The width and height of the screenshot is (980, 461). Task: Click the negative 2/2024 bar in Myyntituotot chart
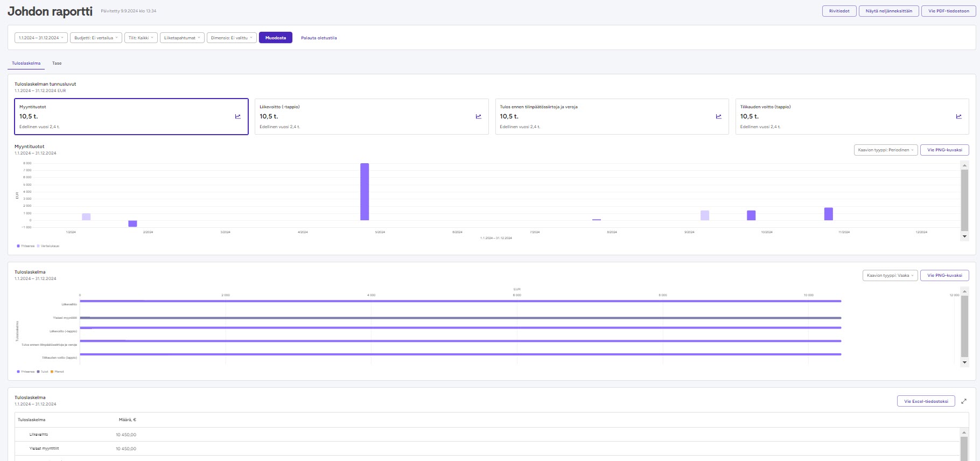tap(132, 223)
